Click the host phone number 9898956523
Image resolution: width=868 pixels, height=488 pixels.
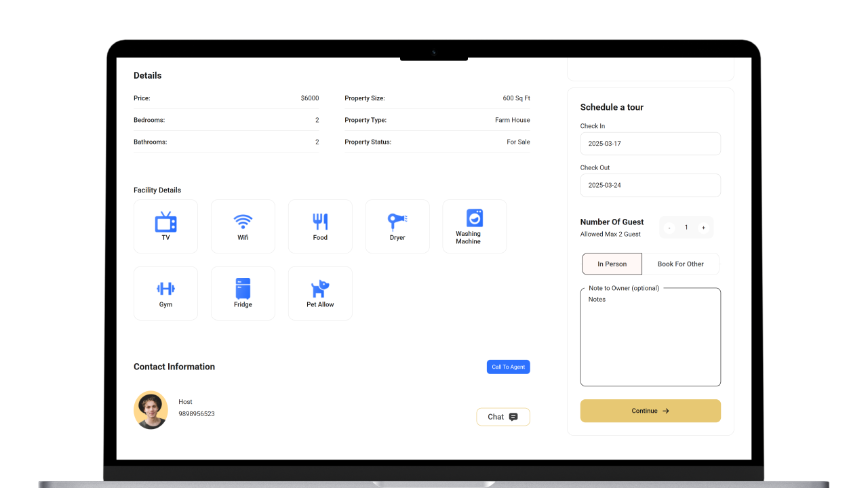pyautogui.click(x=197, y=413)
